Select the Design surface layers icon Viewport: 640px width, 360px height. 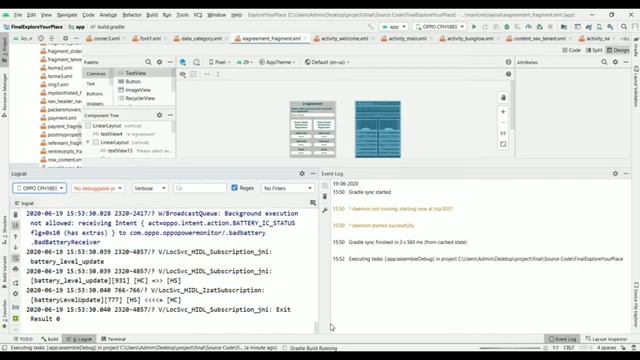pos(183,62)
